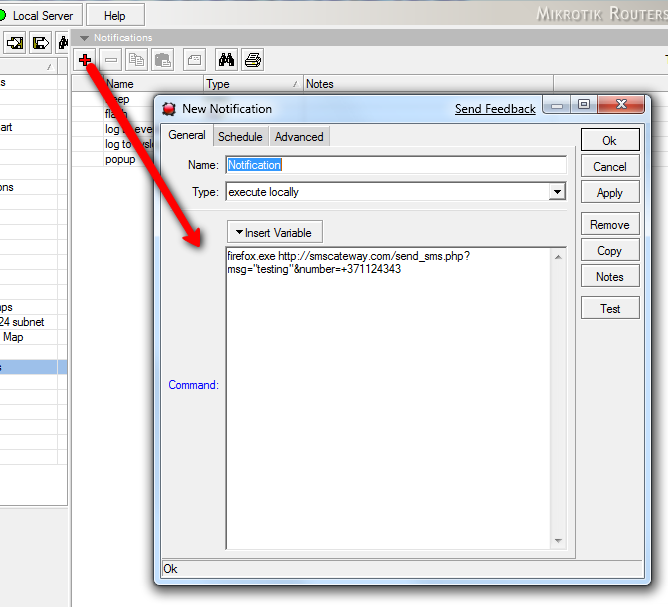Screen dimensions: 668x607
Task: Switch to the General tab
Action: point(187,135)
